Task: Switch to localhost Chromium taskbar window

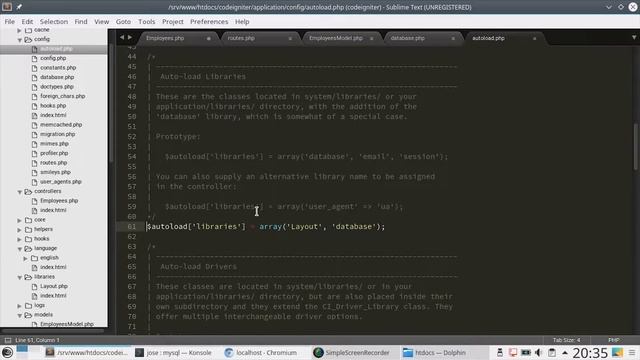Action: pos(261,352)
